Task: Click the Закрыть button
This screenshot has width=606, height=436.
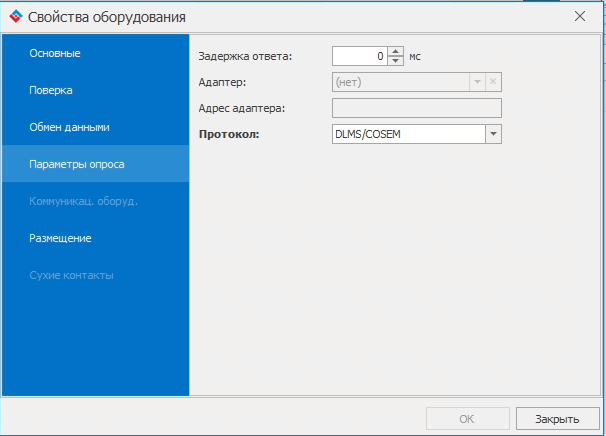Action: (x=557, y=419)
